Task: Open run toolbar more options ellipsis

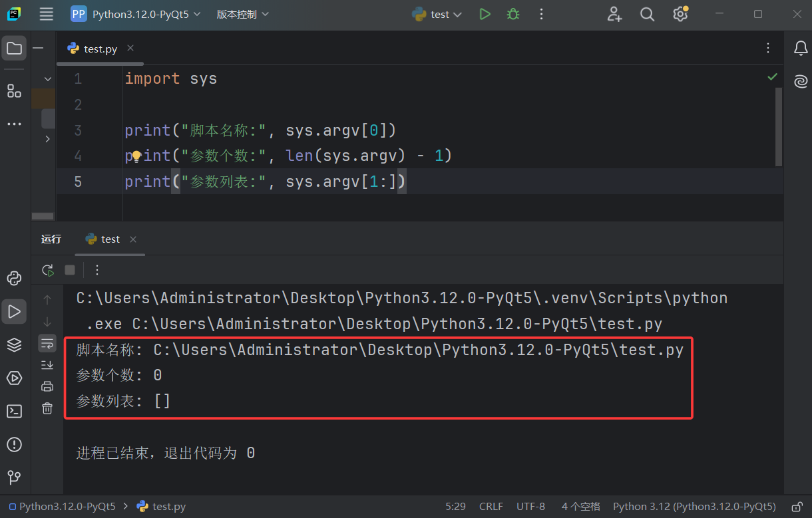Action: [x=97, y=270]
